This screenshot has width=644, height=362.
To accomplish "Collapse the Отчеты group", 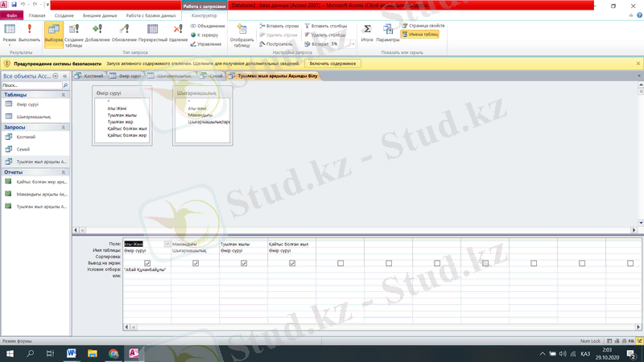I will coord(64,172).
